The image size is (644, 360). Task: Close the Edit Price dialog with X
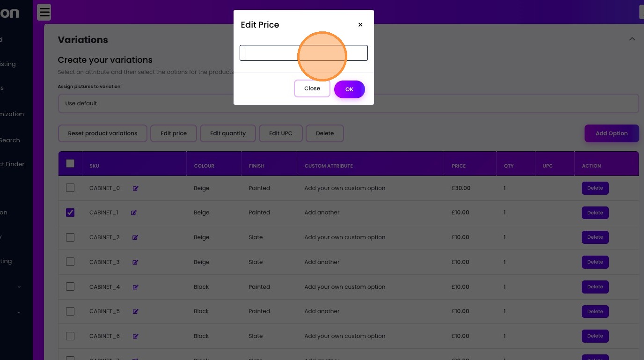(x=360, y=25)
